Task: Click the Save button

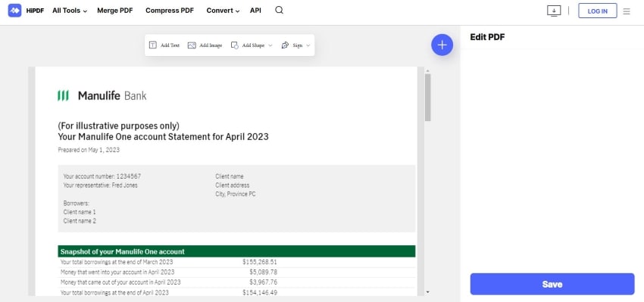Action: 552,284
